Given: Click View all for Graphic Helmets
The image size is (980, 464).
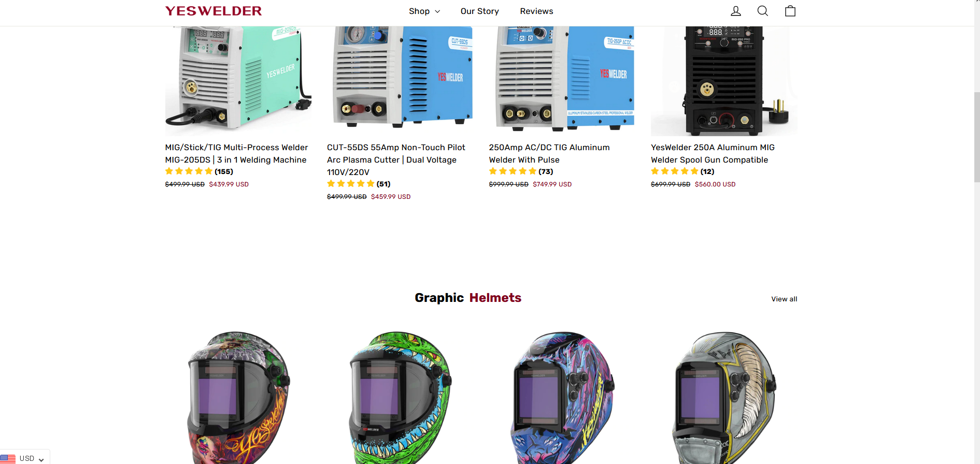Looking at the screenshot, I should [784, 299].
